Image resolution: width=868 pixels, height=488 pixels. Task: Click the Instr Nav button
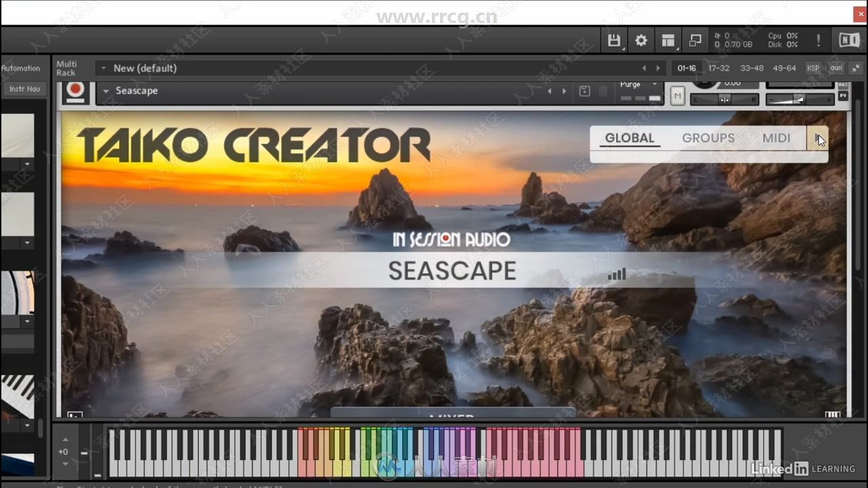click(24, 89)
